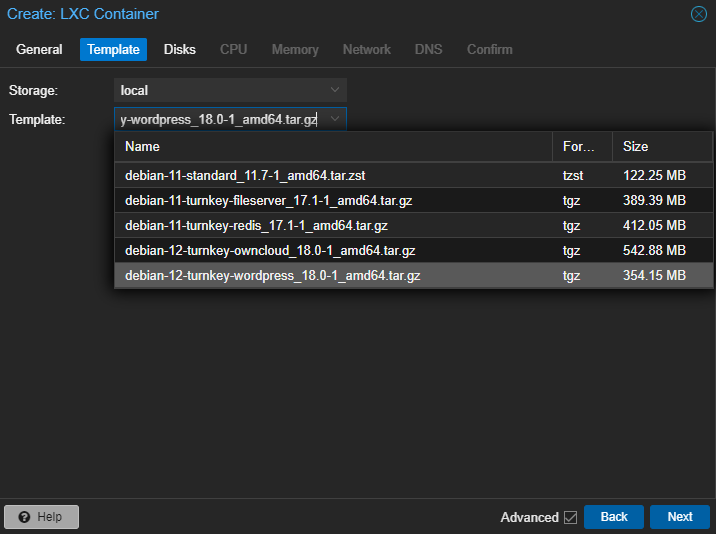Click the Next button

(x=680, y=517)
